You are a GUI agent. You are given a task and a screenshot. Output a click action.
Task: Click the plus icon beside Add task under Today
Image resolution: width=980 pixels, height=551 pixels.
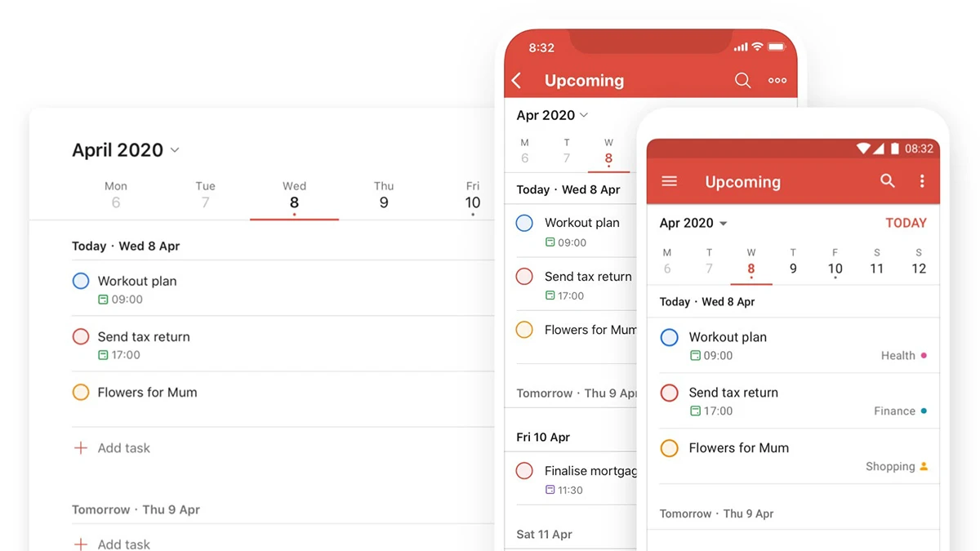click(81, 447)
